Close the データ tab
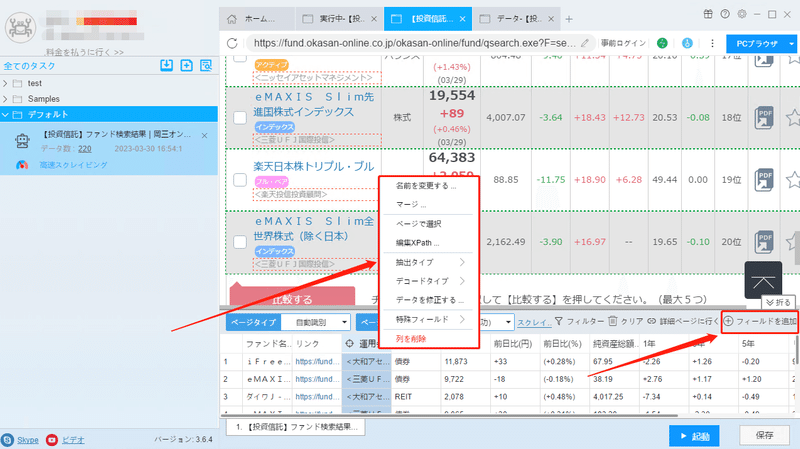The height and width of the screenshot is (449, 800). tap(551, 19)
